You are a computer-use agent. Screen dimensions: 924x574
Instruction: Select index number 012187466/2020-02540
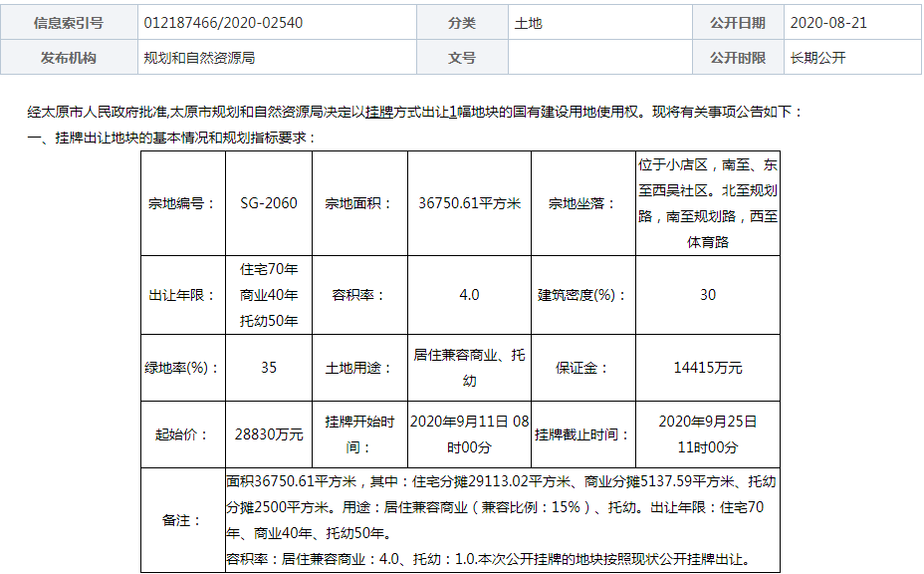pos(223,23)
